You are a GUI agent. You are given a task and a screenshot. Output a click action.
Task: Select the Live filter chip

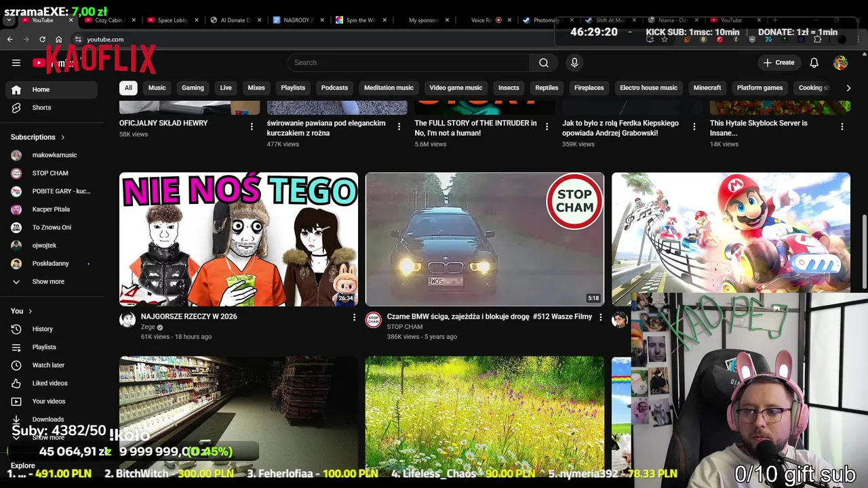pos(226,87)
